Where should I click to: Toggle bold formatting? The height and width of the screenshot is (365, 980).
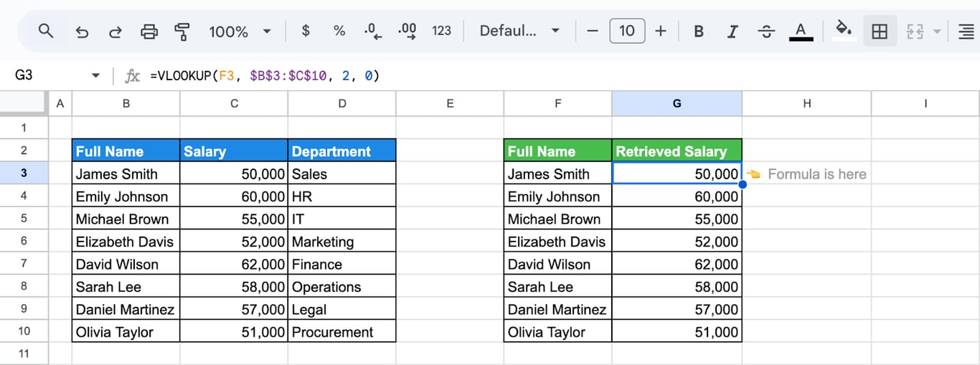click(698, 32)
